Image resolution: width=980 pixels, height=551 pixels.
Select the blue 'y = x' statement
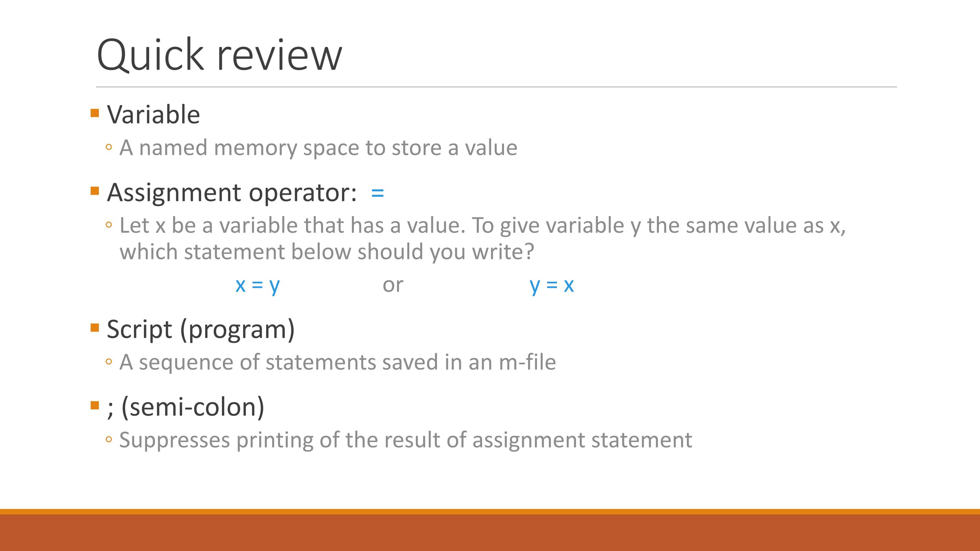552,285
